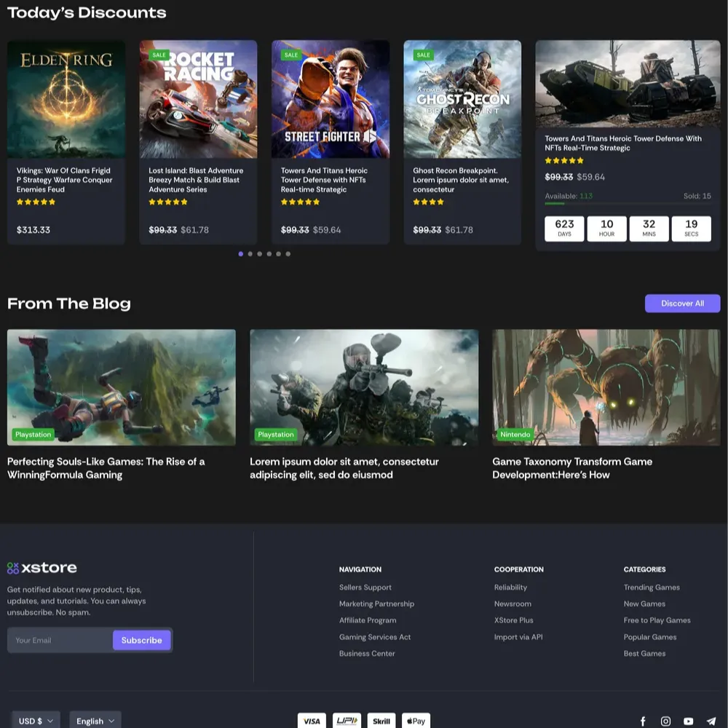This screenshot has width=728, height=728.
Task: Click the Nintendo tag on blog image
Action: [515, 435]
